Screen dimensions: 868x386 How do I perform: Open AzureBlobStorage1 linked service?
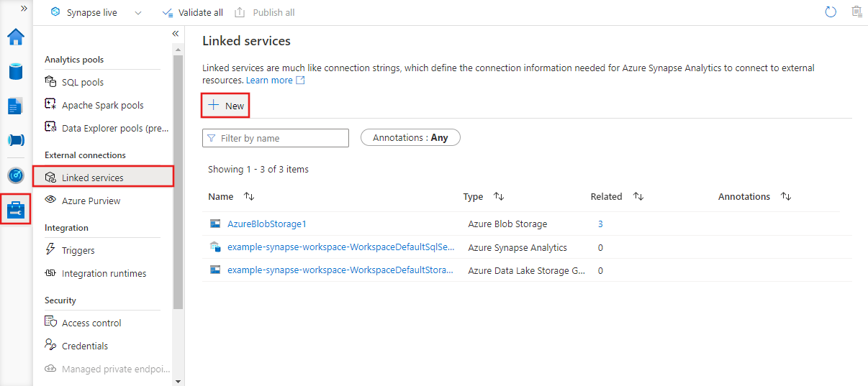pyautogui.click(x=267, y=224)
